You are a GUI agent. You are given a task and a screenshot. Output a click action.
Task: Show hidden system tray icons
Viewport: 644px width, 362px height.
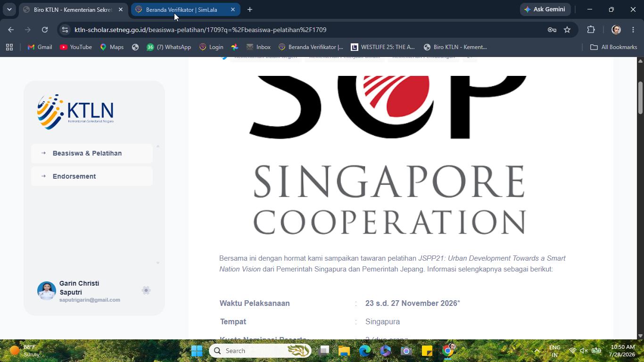pos(537,351)
